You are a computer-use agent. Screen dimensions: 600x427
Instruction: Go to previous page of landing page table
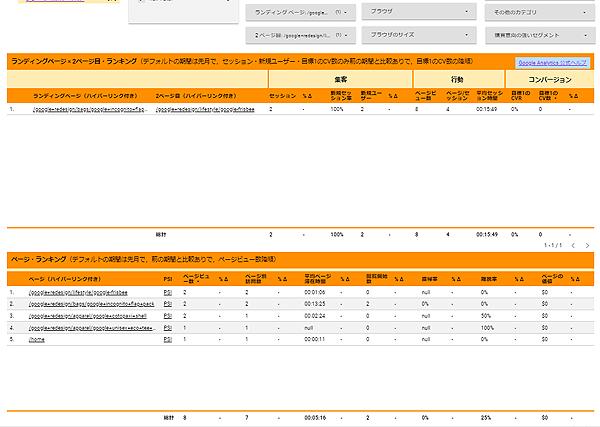573,246
